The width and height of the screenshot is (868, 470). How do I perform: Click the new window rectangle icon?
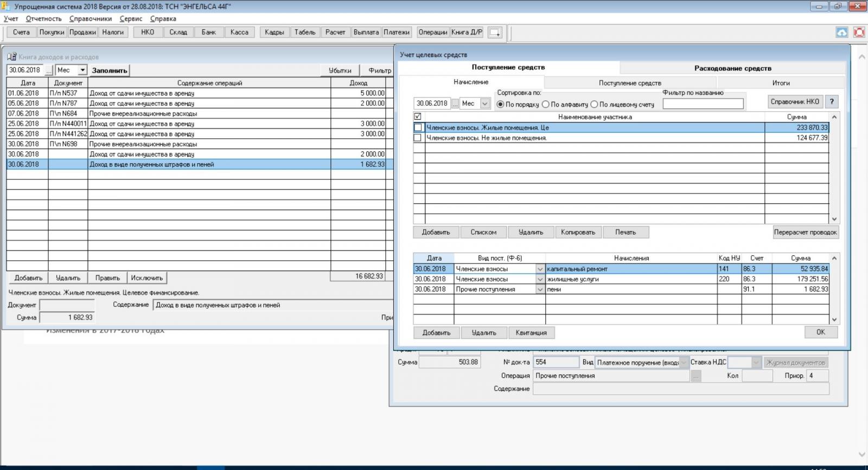click(x=495, y=33)
